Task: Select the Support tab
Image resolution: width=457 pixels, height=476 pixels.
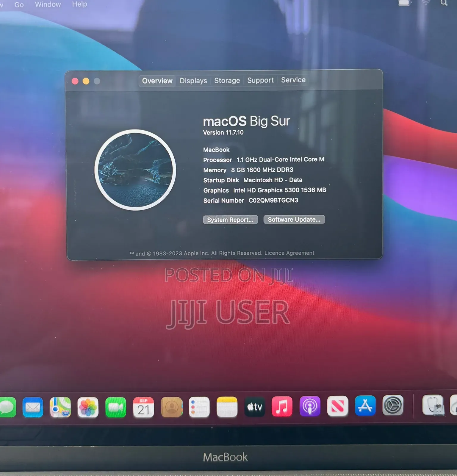Action: 260,80
